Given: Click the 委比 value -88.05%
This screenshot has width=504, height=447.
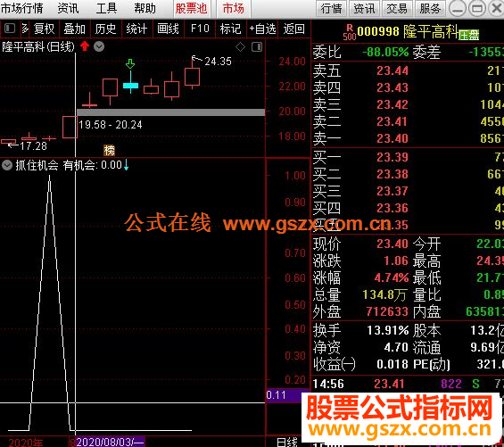Looking at the screenshot, I should click(385, 52).
